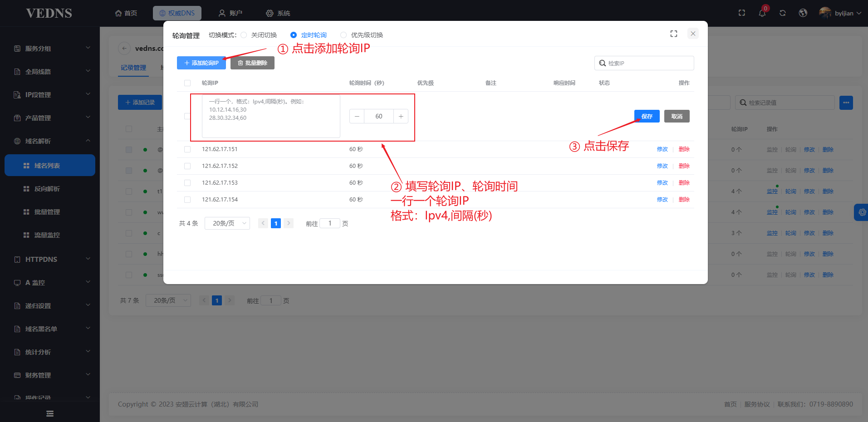Select the 关闭切换 radio option

[244, 35]
